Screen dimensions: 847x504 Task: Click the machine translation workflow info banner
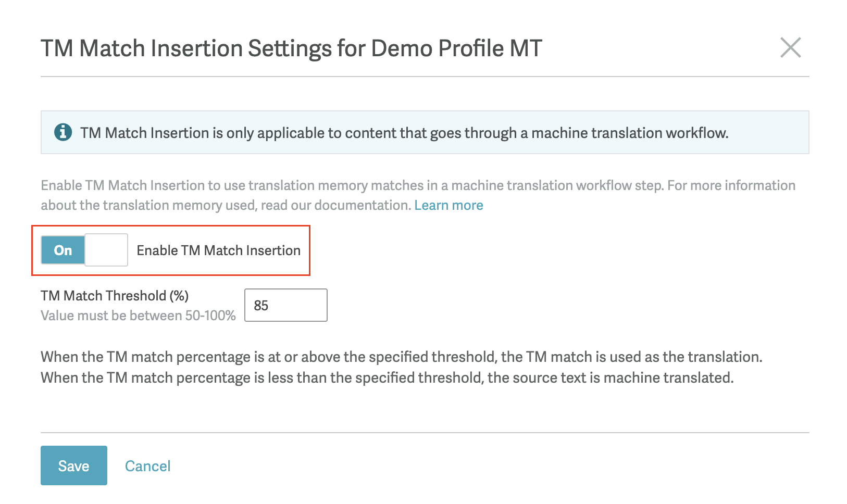point(425,132)
